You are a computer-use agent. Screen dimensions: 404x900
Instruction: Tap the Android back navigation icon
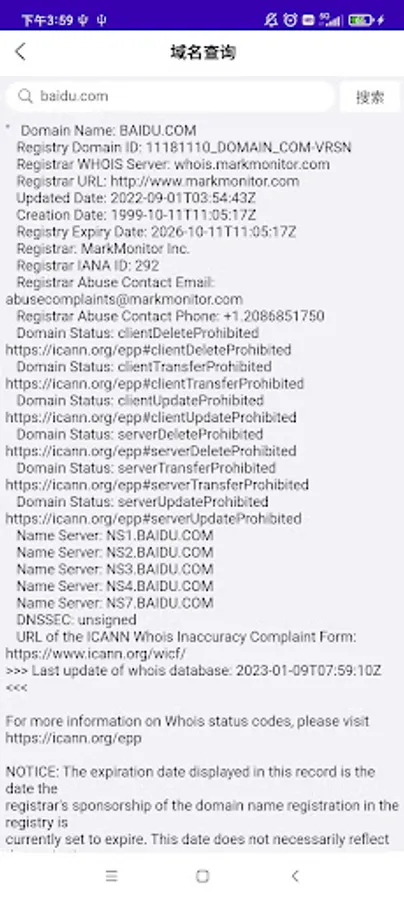point(295,876)
